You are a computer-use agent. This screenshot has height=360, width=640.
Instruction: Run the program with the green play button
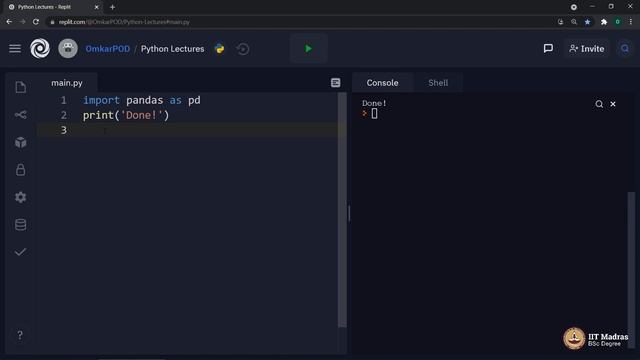click(309, 49)
